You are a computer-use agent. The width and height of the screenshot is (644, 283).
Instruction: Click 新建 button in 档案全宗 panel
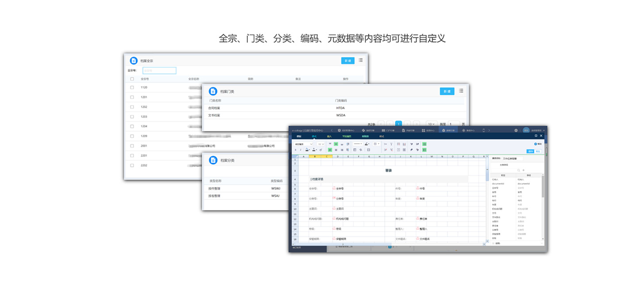click(x=348, y=61)
